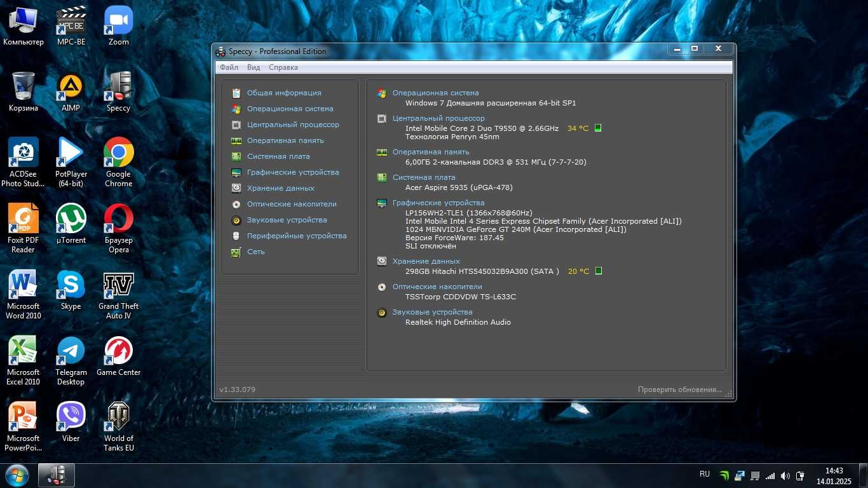The image size is (868, 488).
Task: Open the Оптические накопители summary heading
Action: pyautogui.click(x=437, y=287)
